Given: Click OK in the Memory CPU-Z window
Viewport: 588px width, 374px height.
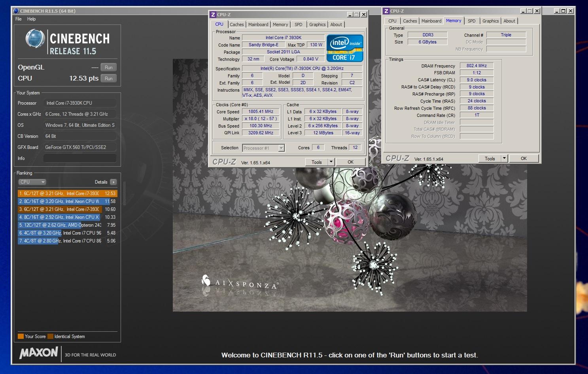Looking at the screenshot, I should coord(524,158).
